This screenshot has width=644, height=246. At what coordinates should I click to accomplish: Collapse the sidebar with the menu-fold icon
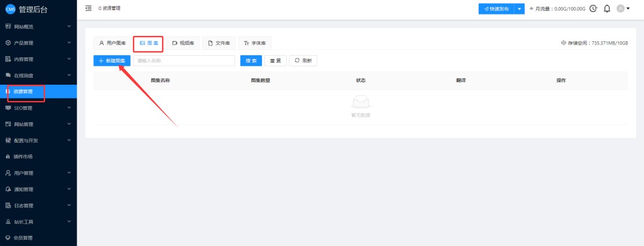(89, 8)
